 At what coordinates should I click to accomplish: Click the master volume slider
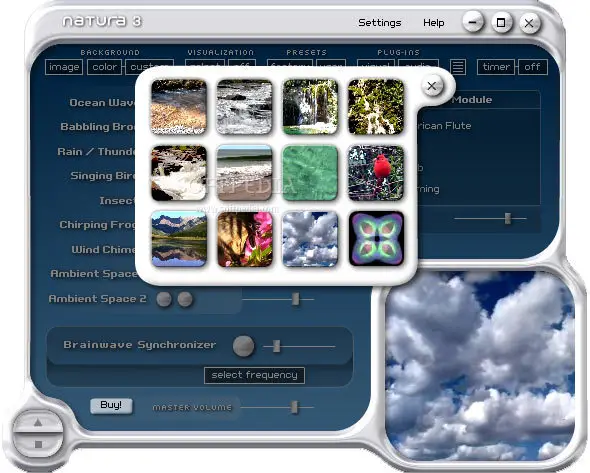click(277, 407)
